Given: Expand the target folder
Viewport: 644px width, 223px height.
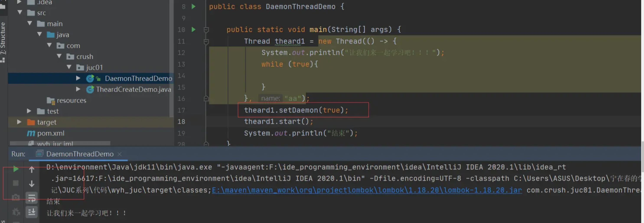Looking at the screenshot, I should (x=19, y=122).
